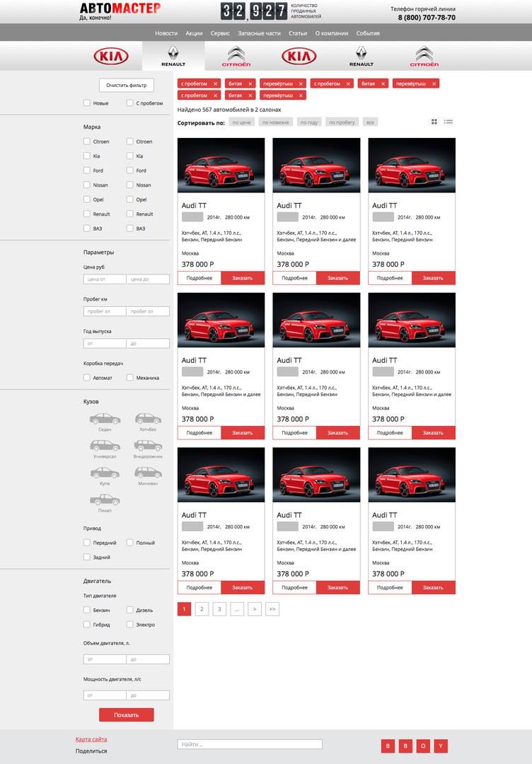Select the Седан body type icon
The image size is (532, 764).
coord(105,419)
